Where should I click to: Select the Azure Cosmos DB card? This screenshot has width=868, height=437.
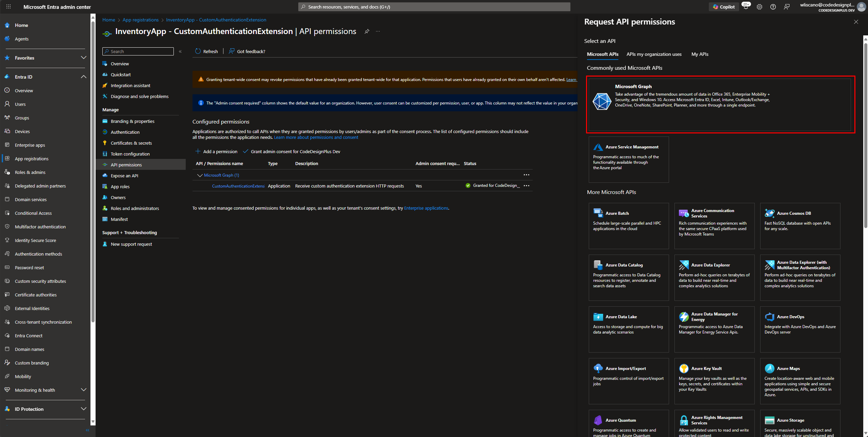tap(800, 226)
